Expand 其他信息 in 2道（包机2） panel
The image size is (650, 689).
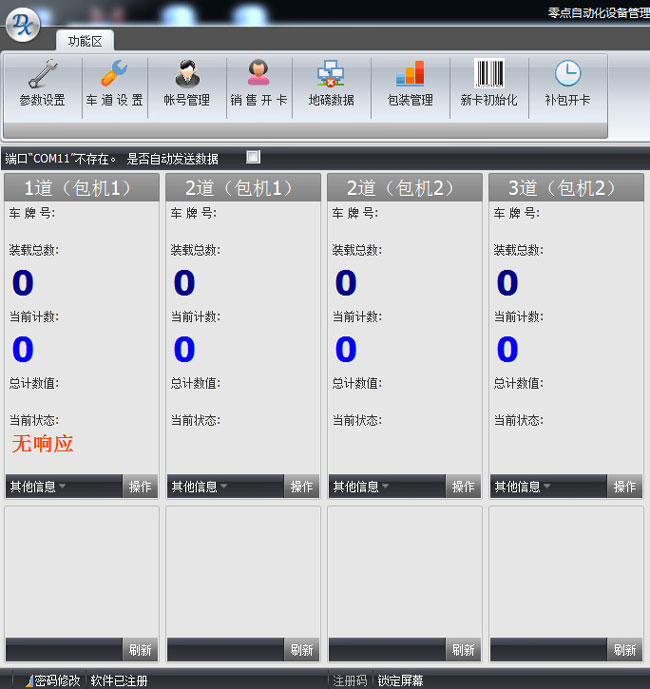[361, 487]
